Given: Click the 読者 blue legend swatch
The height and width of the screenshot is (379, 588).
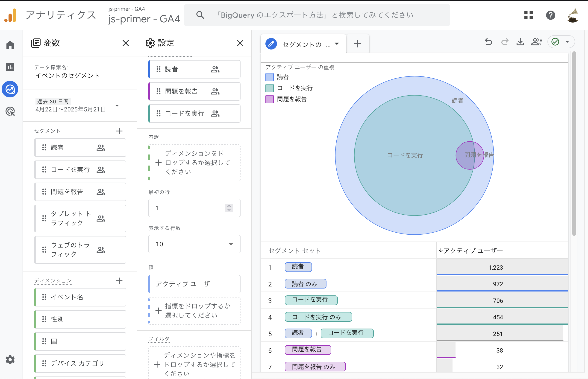Looking at the screenshot, I should pos(270,77).
